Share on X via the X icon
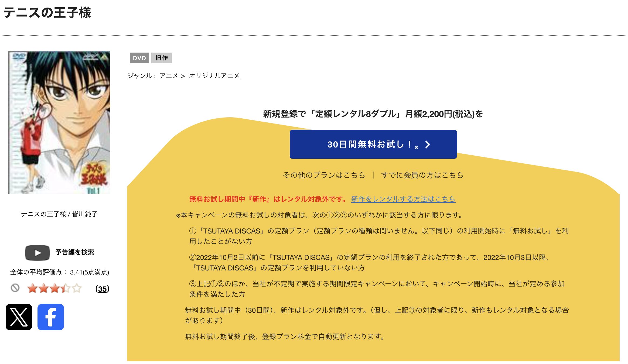Viewport: 628px width, 364px height. 19,317
